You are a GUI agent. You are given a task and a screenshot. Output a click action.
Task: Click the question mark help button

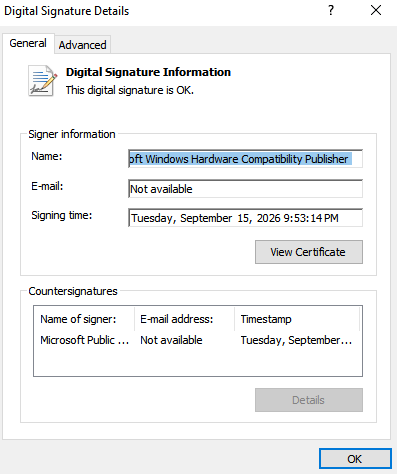(x=331, y=11)
